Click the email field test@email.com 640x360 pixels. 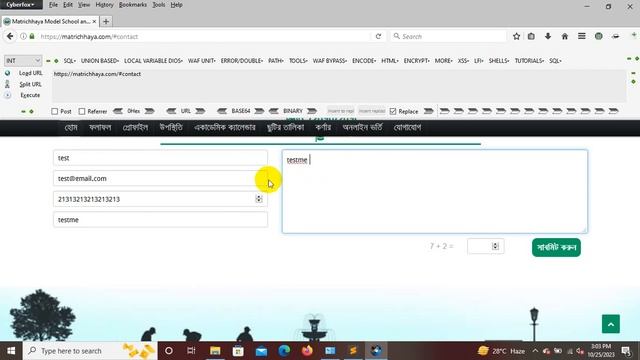tap(160, 178)
